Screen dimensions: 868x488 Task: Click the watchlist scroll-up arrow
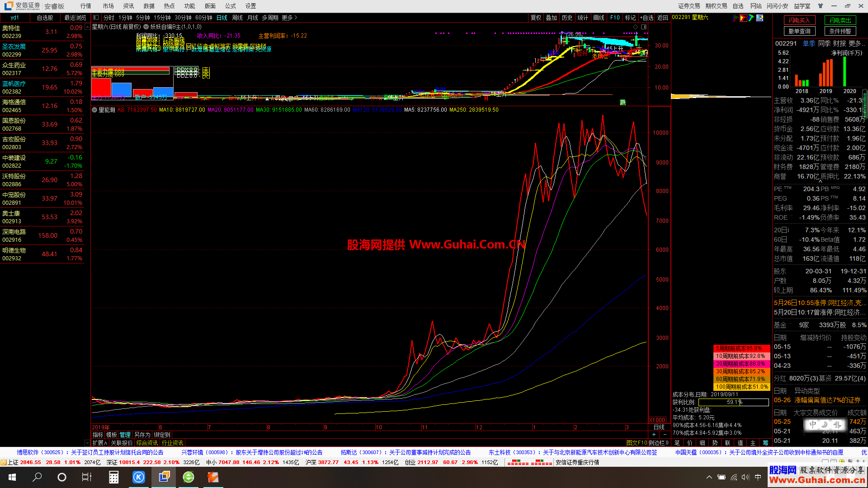click(x=87, y=27)
